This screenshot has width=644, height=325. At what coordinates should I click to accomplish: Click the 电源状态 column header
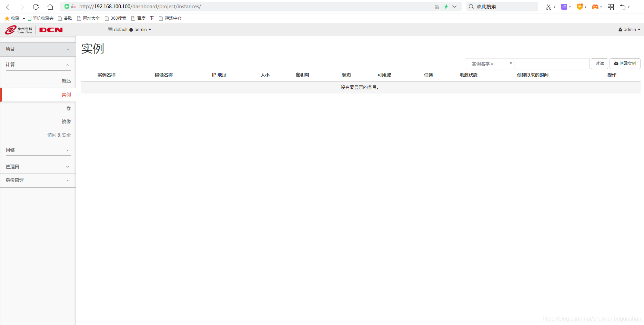(x=469, y=75)
